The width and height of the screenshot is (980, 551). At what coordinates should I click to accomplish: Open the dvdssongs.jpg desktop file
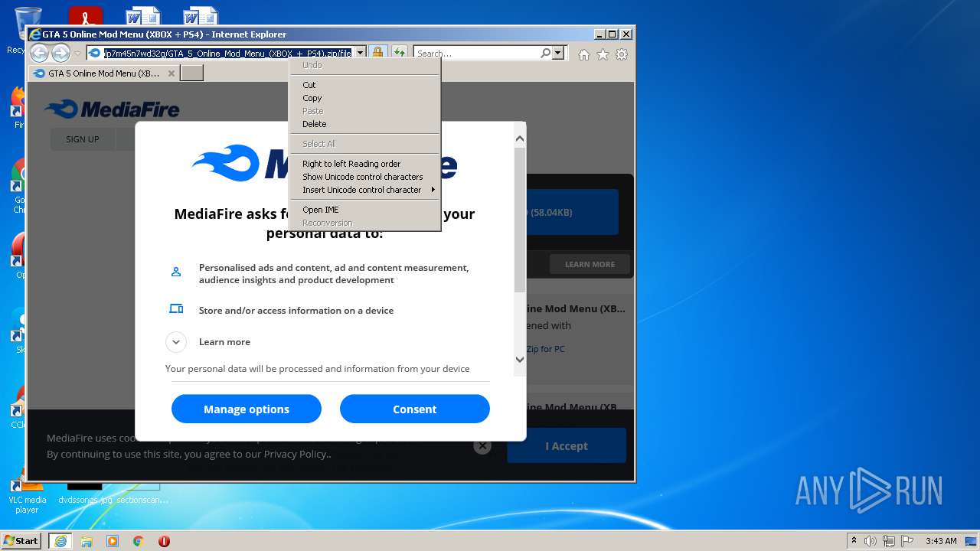84,494
